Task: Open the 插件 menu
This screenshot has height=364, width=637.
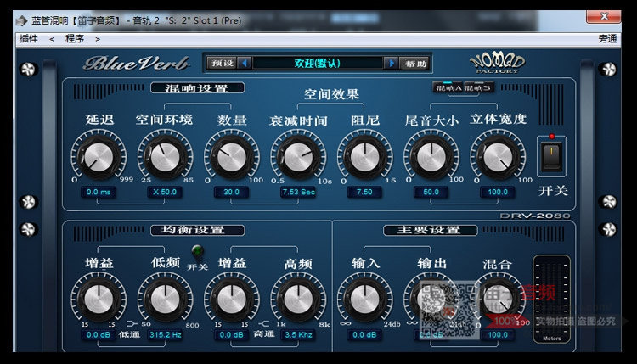Action: pos(28,38)
